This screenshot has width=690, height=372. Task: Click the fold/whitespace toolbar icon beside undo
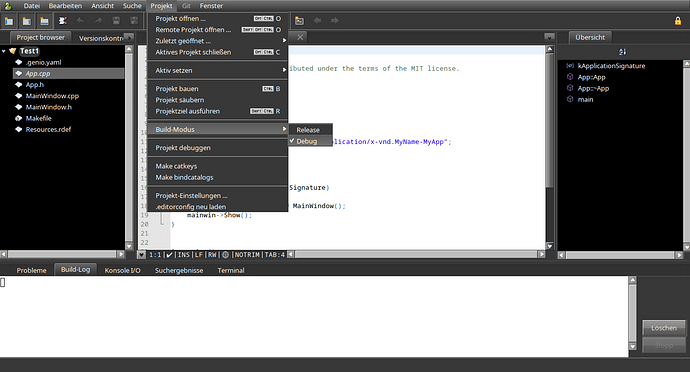(x=62, y=21)
